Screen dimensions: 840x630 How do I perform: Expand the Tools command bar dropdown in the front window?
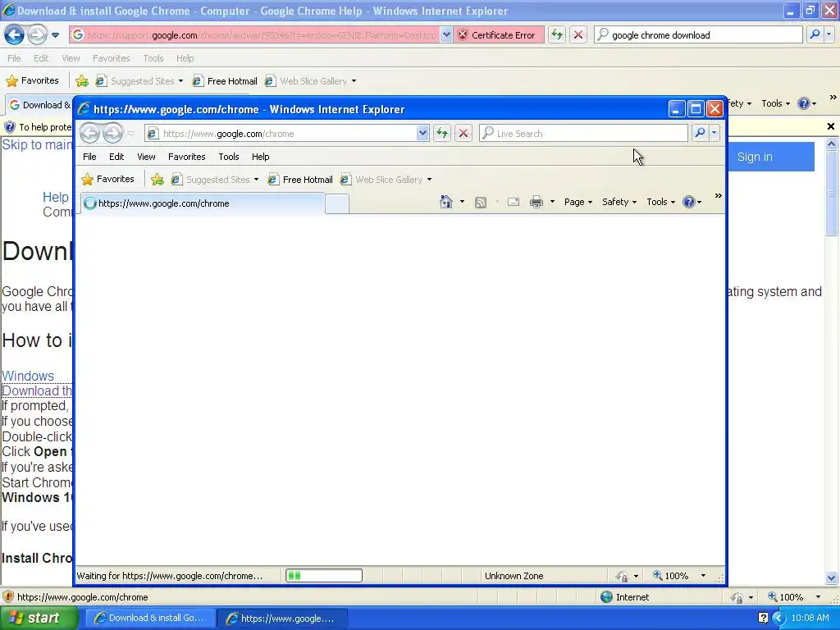click(660, 202)
